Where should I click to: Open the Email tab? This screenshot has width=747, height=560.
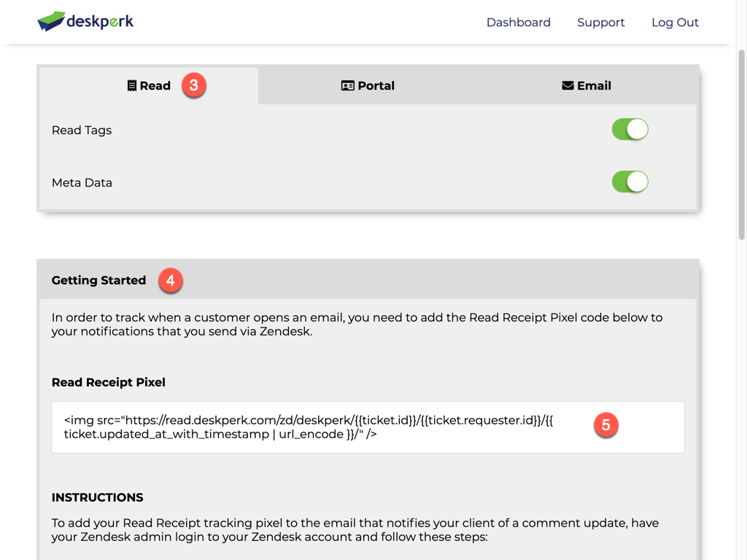coord(587,86)
